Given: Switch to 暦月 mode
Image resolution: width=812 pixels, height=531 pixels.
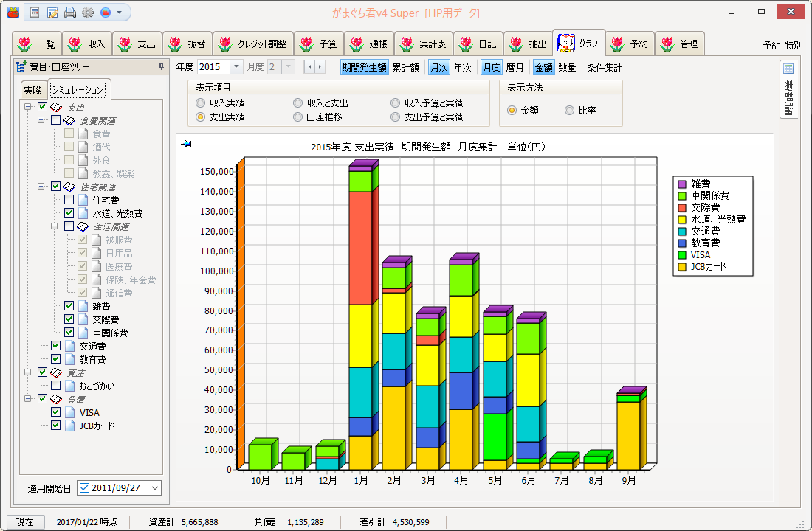Looking at the screenshot, I should point(515,67).
